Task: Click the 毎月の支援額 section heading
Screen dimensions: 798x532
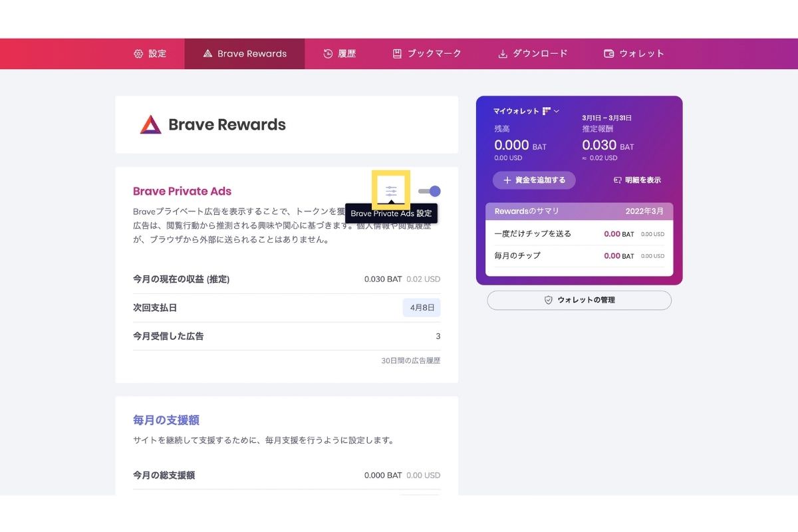Action: (166, 420)
